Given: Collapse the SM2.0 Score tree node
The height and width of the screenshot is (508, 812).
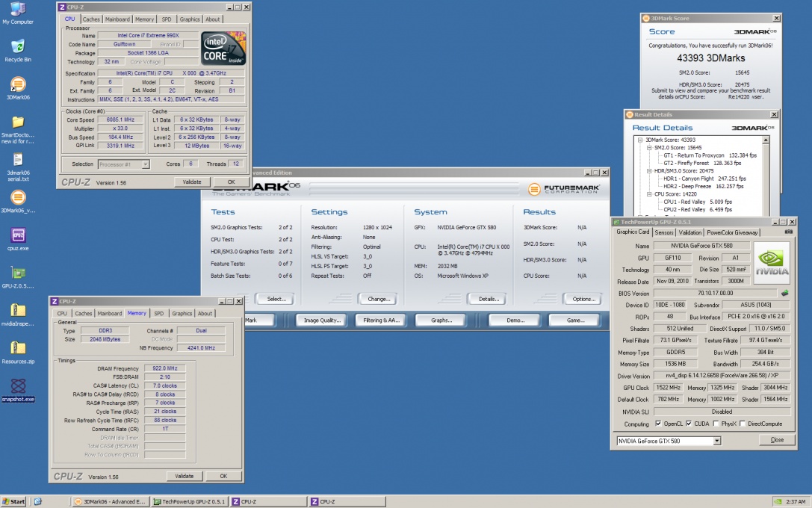Looking at the screenshot, I should (648, 148).
